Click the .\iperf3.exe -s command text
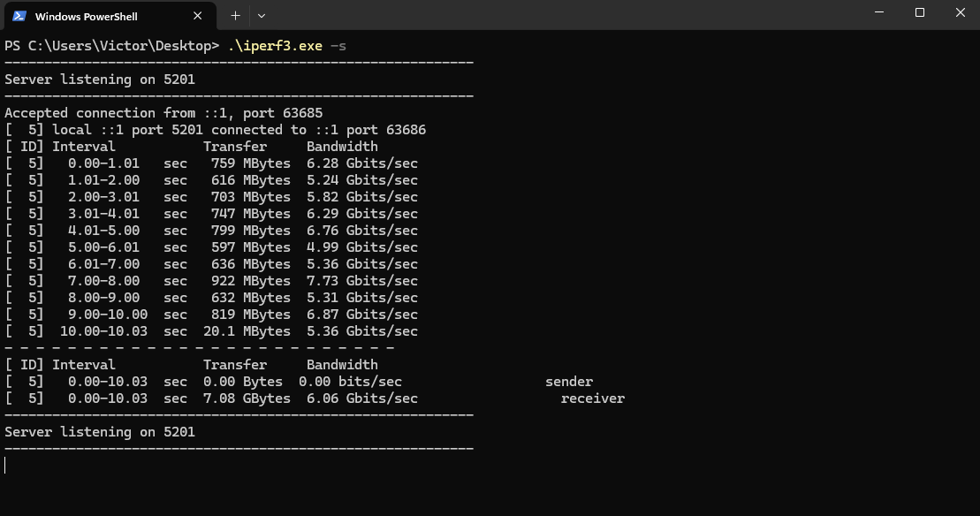The image size is (980, 516). (x=286, y=46)
